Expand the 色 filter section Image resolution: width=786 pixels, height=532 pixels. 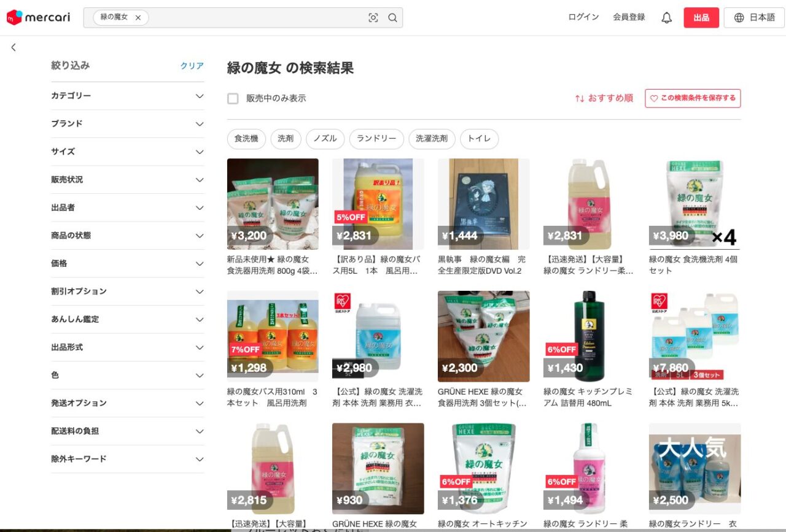click(127, 376)
